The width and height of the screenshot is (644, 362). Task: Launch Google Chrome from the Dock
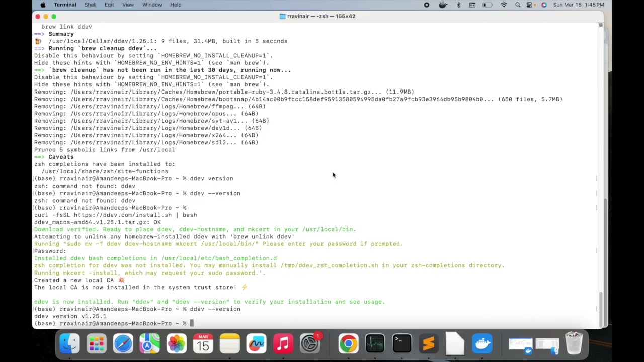coord(348,344)
